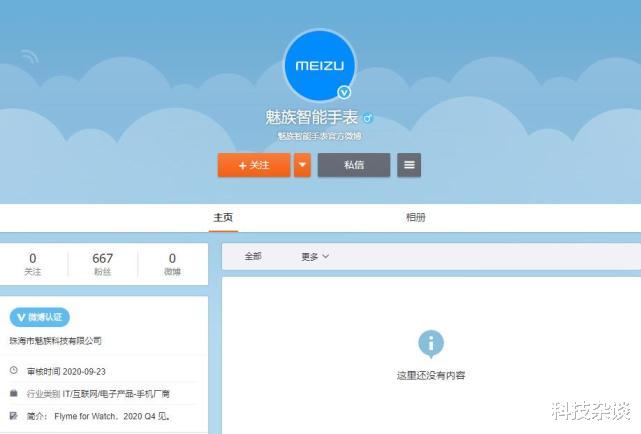The width and height of the screenshot is (641, 434).
Task: Select the 全部 filter
Action: [253, 257]
